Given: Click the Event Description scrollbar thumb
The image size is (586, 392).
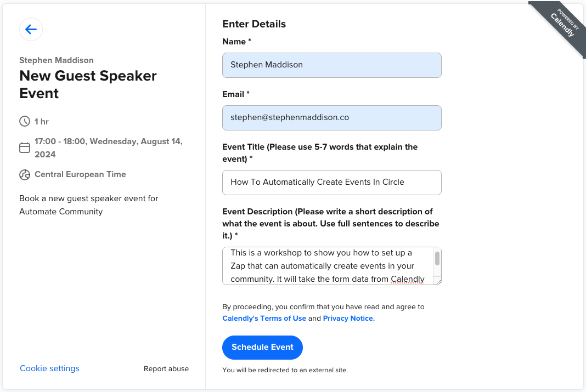Looking at the screenshot, I should coord(437,258).
